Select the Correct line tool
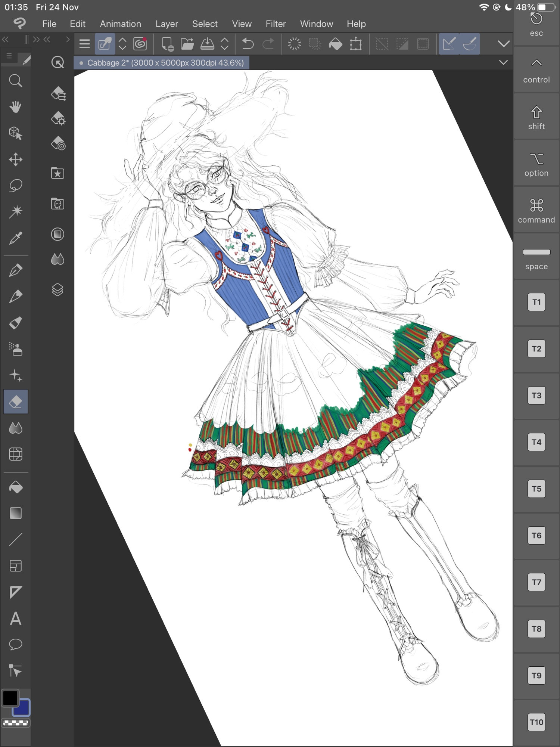The height and width of the screenshot is (747, 560). [x=15, y=671]
